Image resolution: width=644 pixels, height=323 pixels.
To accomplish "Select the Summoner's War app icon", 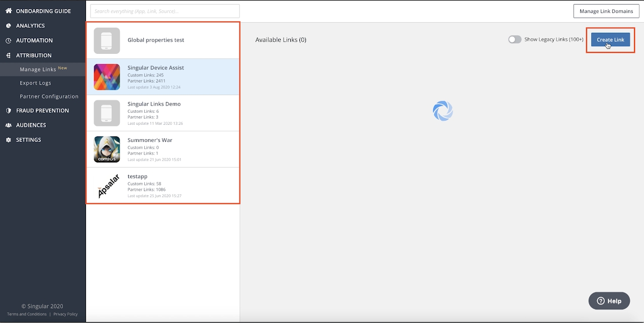I will (x=107, y=149).
